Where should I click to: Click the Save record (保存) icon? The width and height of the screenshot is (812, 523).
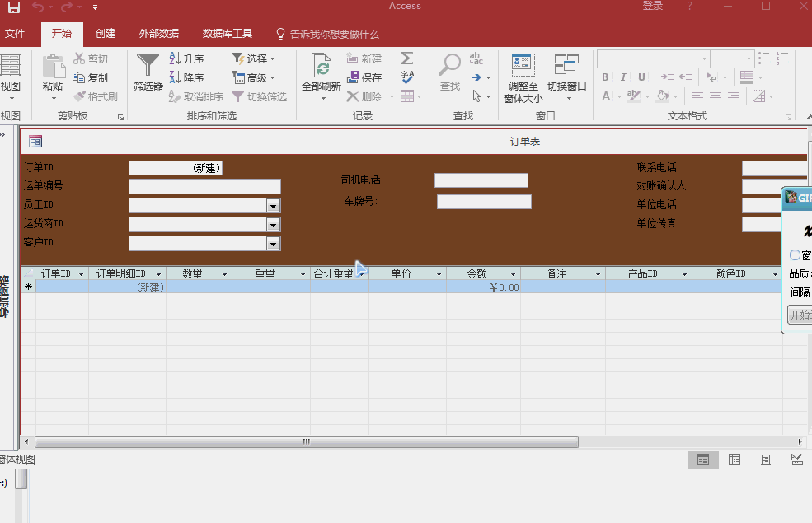353,77
